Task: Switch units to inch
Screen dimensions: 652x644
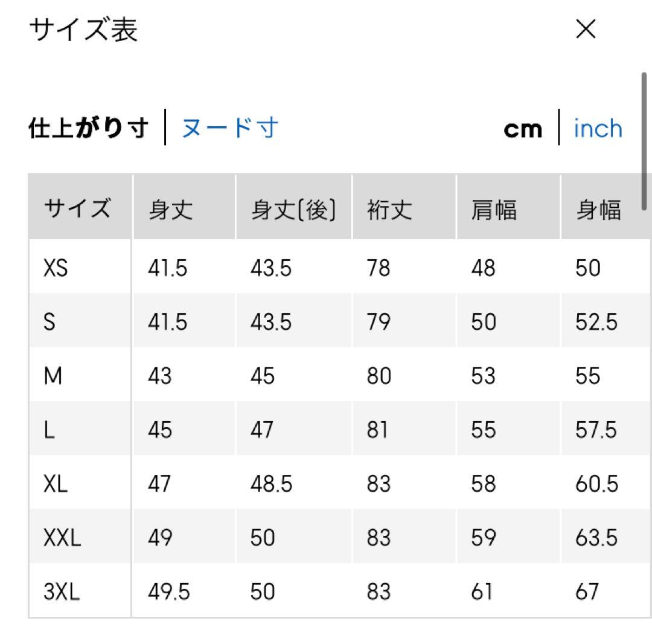Action: (598, 129)
